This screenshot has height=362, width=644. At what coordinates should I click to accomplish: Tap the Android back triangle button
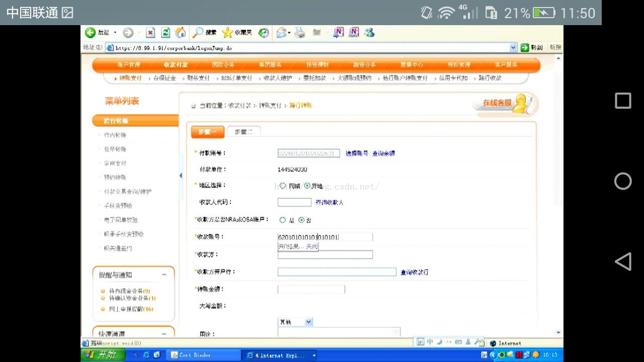point(623,261)
